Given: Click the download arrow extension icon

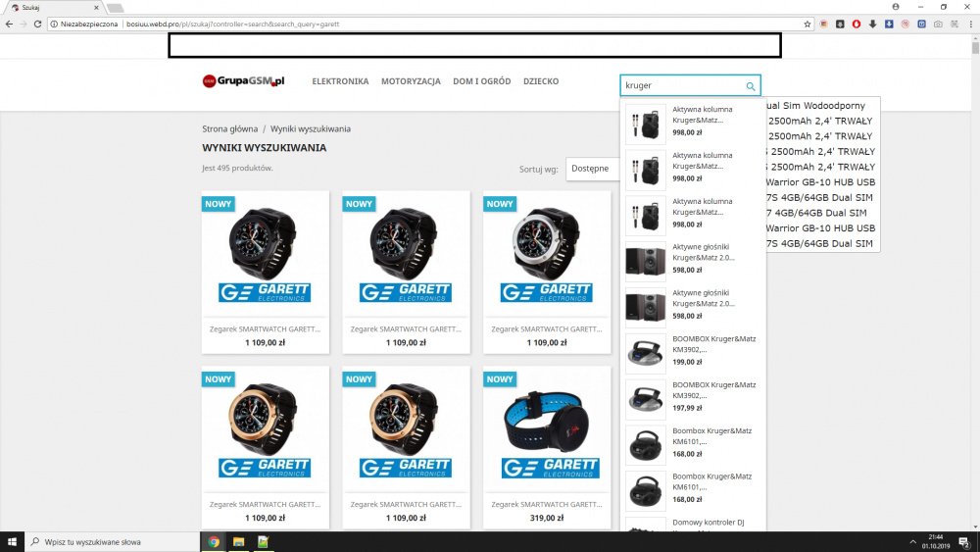Looking at the screenshot, I should (x=872, y=24).
